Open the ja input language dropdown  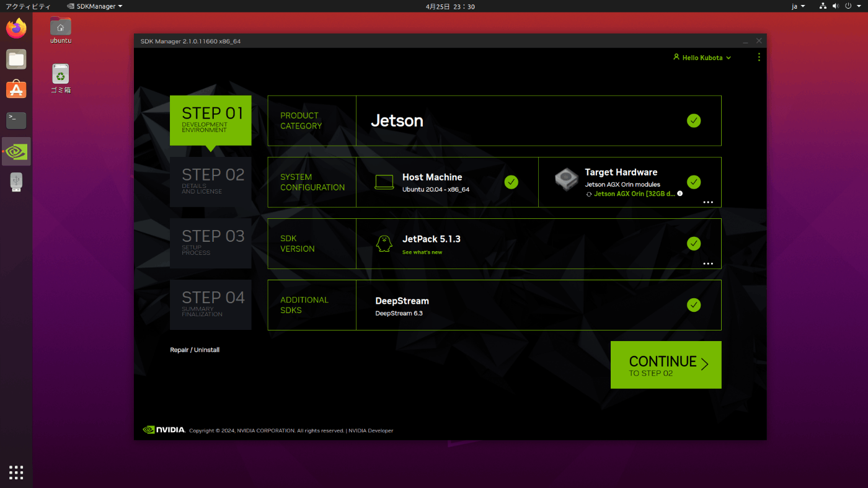coord(799,6)
